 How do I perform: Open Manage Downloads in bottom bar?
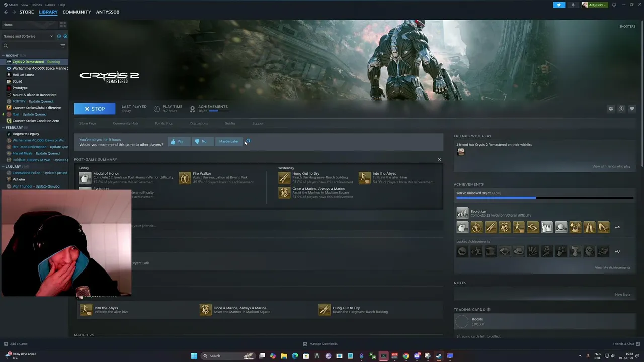(320, 344)
